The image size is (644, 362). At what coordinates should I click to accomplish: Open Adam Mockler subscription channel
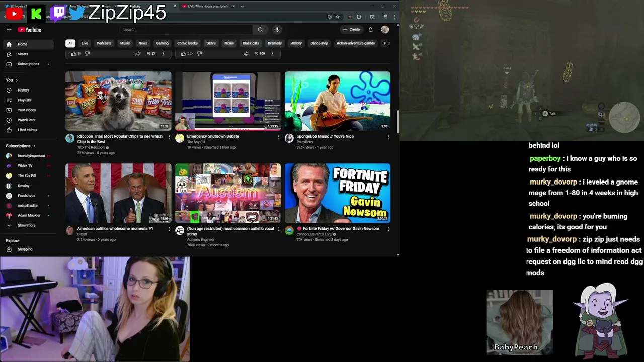tap(27, 215)
